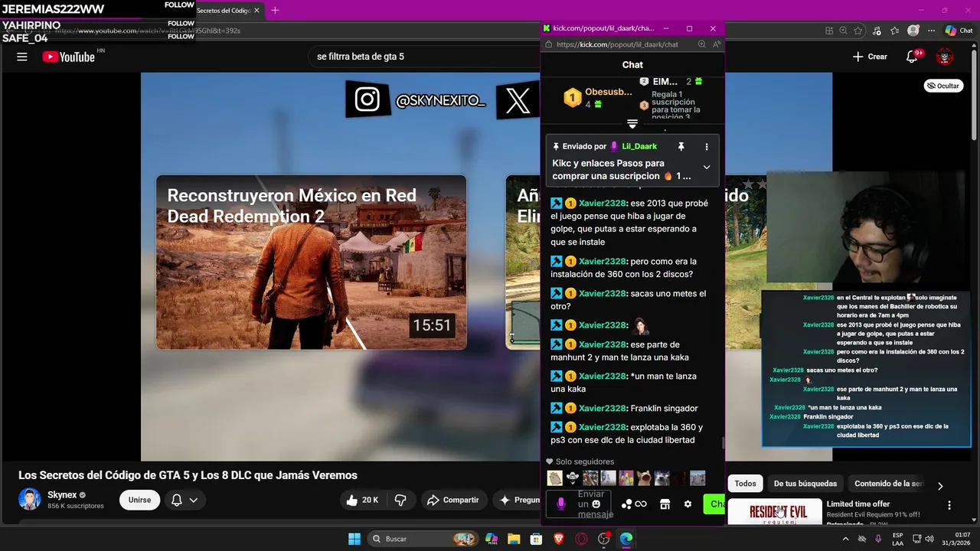Open Edge settings and more menu
Viewport: 980px width, 551px height.
[x=932, y=31]
